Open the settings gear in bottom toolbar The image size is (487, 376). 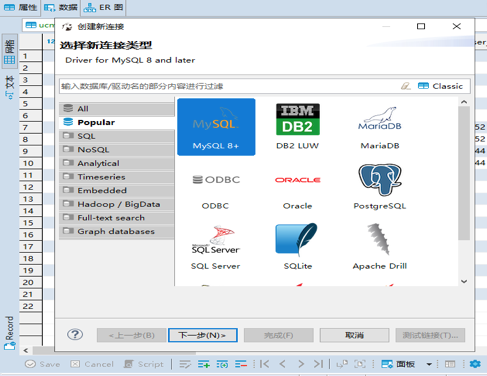pyautogui.click(x=475, y=364)
